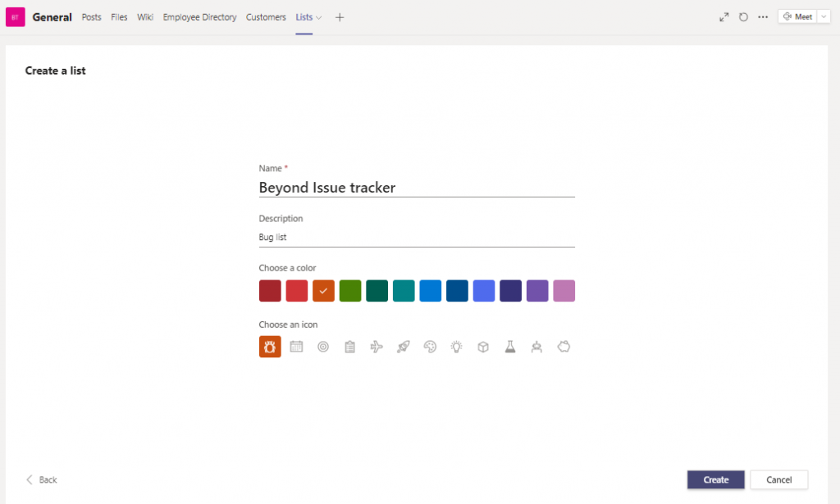Screen dimensions: 840x504
Task: Click the Create button
Action: point(715,479)
